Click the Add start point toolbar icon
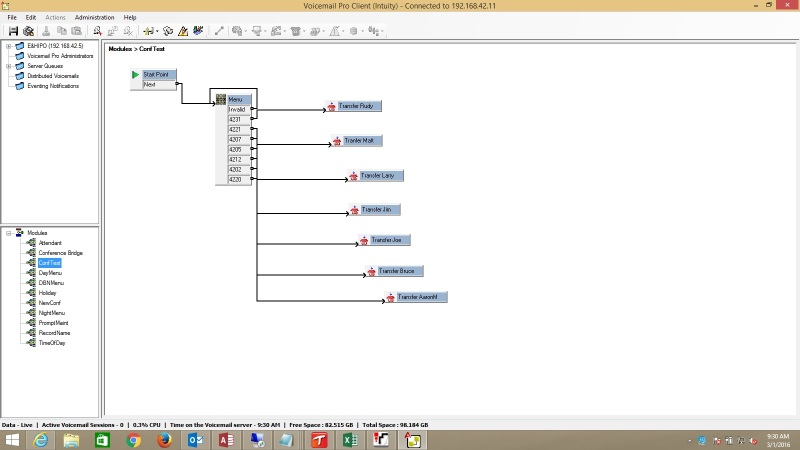Viewport: 800px width, 450px height. tap(97, 31)
